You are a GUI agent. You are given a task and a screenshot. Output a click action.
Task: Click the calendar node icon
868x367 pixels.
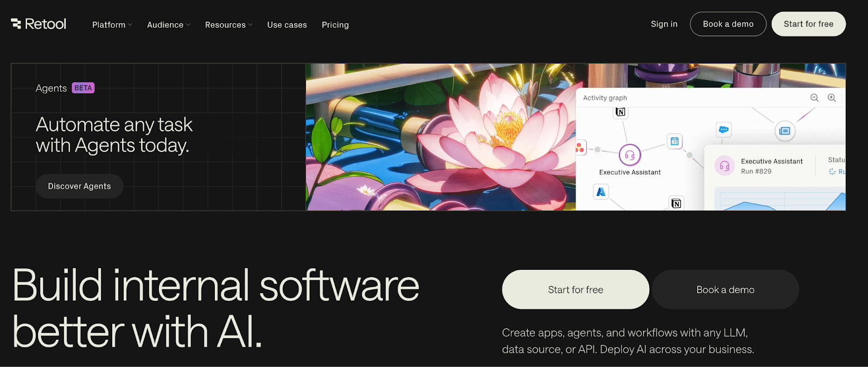[x=674, y=141]
